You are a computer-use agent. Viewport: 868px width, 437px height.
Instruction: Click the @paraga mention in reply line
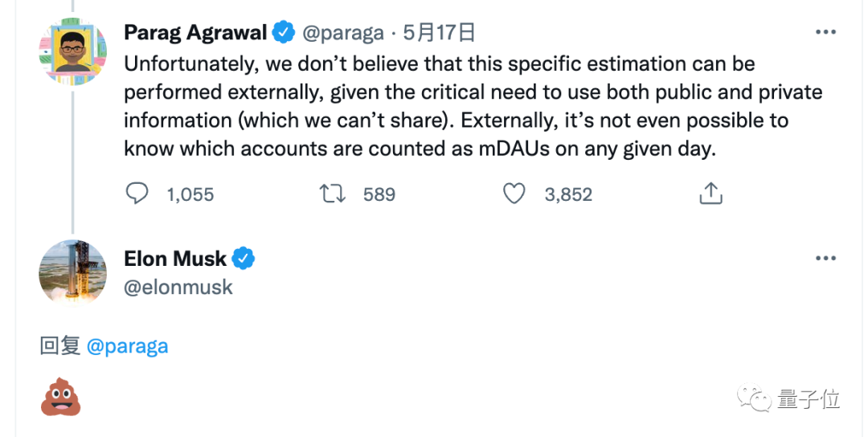pyautogui.click(x=127, y=346)
